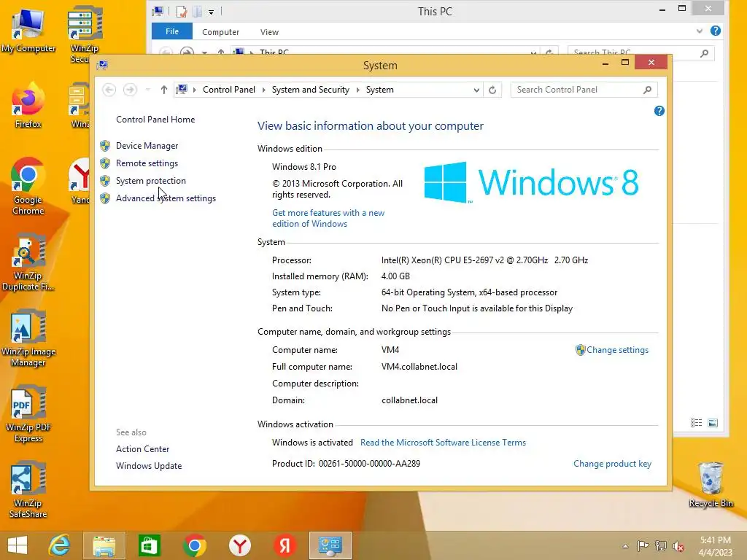Image resolution: width=747 pixels, height=560 pixels.
Task: Go up one level with the up arrow
Action: tap(164, 90)
